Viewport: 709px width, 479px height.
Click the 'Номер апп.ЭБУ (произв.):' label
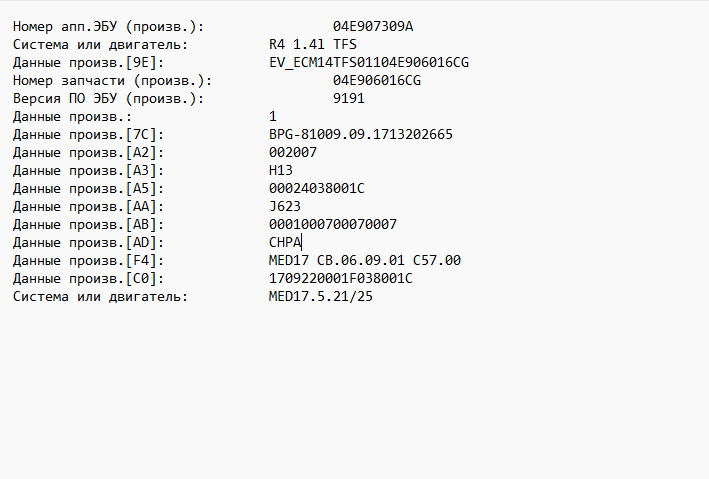tap(108, 26)
